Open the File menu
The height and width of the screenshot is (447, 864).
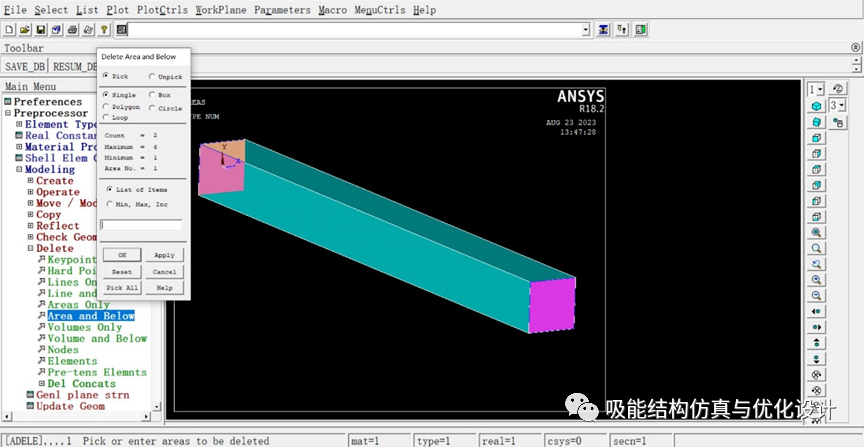point(15,10)
